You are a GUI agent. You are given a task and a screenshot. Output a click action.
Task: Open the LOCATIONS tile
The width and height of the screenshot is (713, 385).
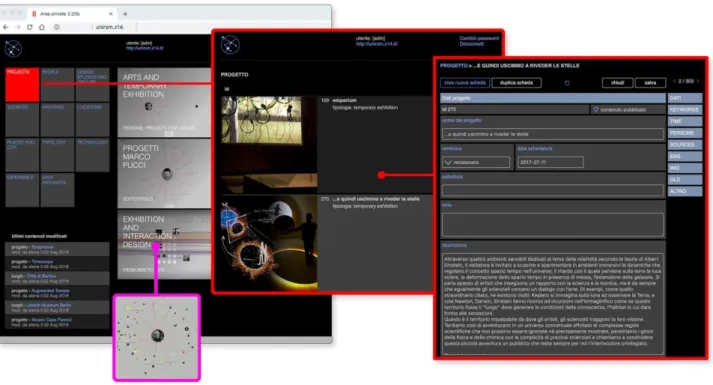click(x=93, y=120)
